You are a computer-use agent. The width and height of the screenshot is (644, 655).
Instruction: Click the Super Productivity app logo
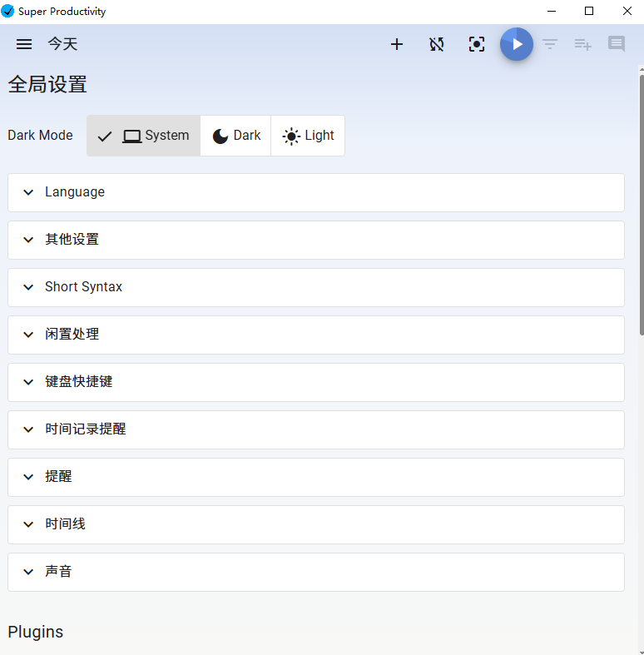pyautogui.click(x=7, y=12)
